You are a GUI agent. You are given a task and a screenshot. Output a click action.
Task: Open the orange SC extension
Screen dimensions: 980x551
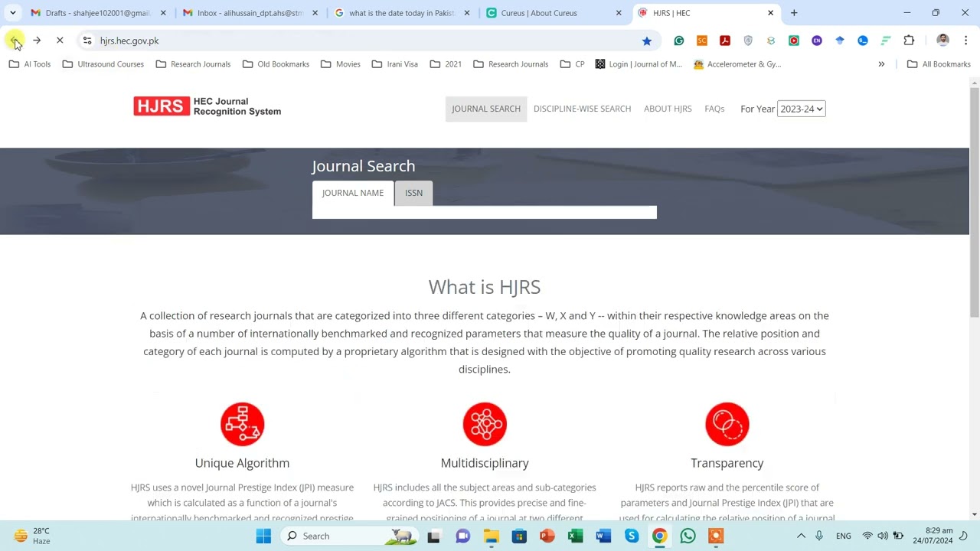click(702, 41)
